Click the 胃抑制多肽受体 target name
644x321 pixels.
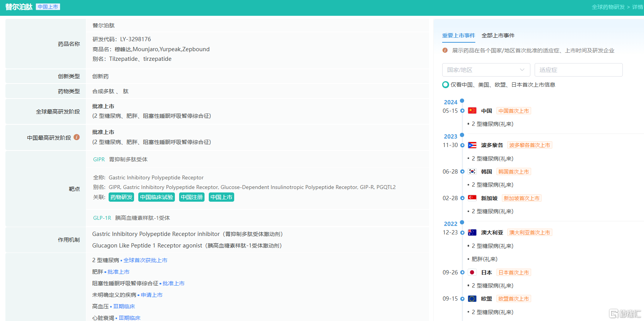[128, 159]
